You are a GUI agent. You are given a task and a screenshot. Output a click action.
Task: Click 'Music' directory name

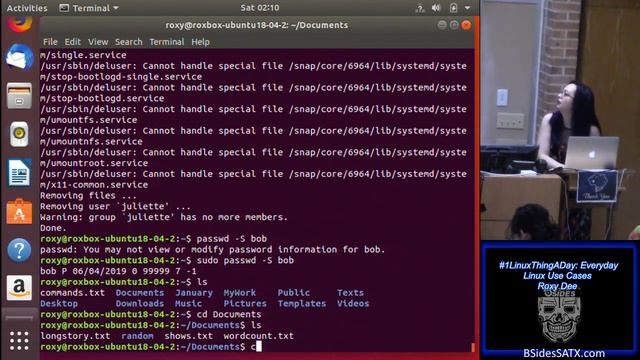(x=188, y=304)
